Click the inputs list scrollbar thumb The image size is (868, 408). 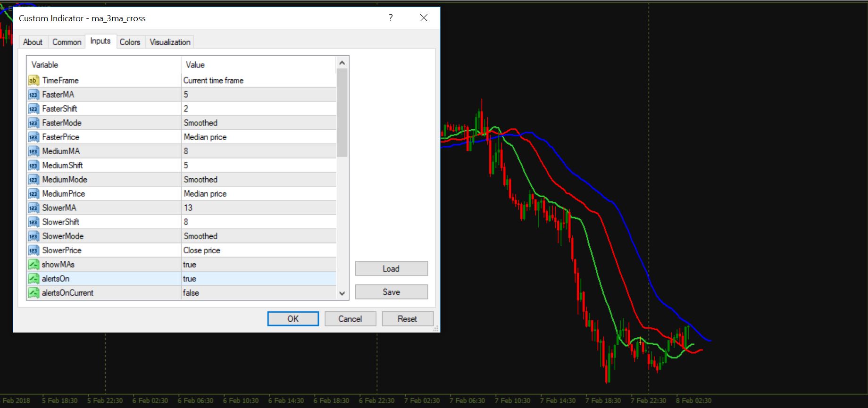point(342,113)
